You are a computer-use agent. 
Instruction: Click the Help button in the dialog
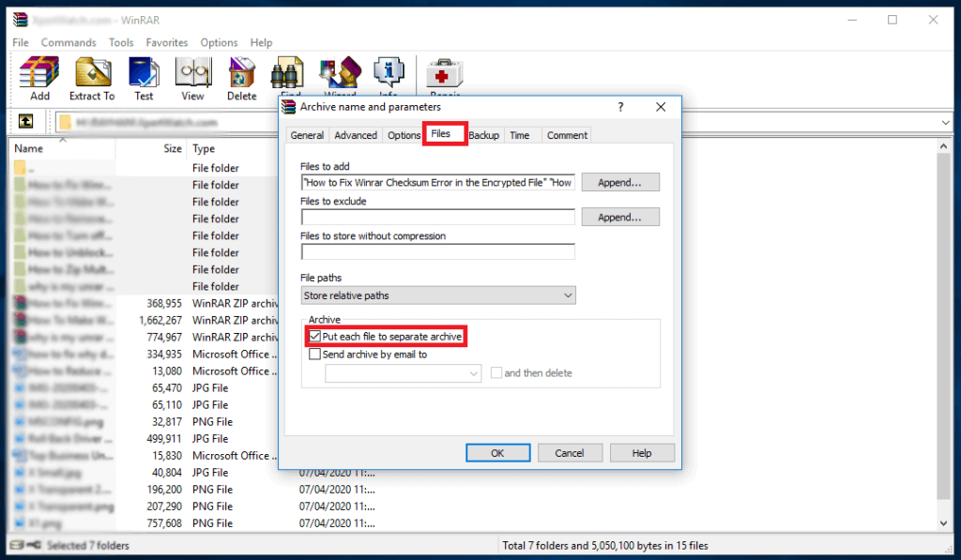tap(642, 453)
